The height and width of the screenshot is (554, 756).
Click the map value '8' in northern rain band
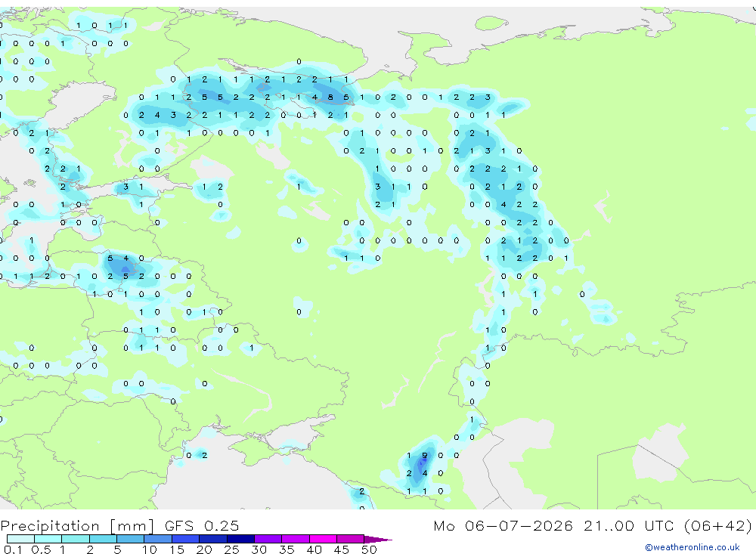(x=330, y=97)
